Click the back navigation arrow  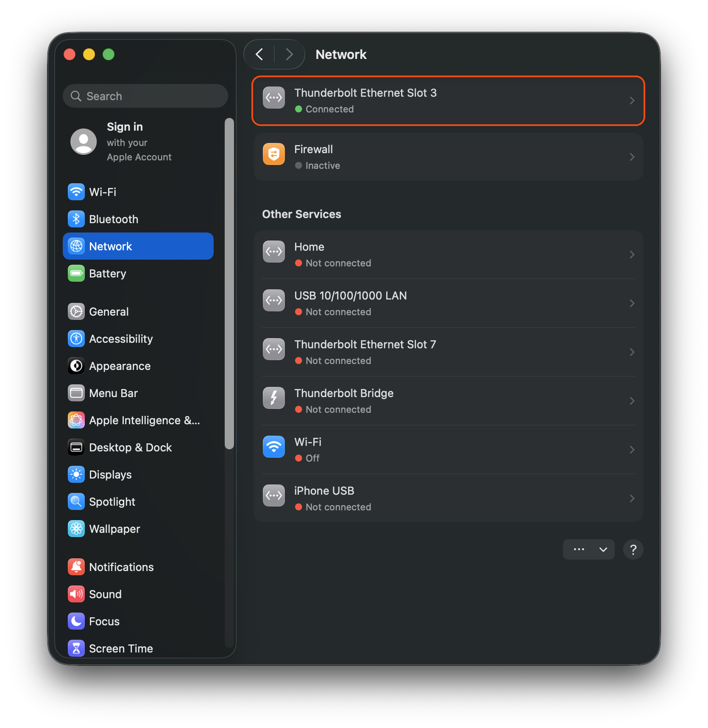point(259,54)
